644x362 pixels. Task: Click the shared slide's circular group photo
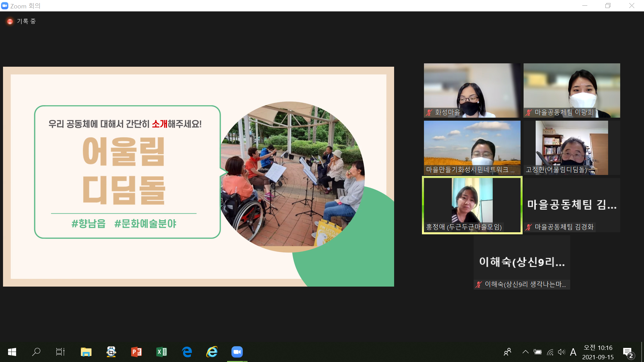(x=291, y=177)
